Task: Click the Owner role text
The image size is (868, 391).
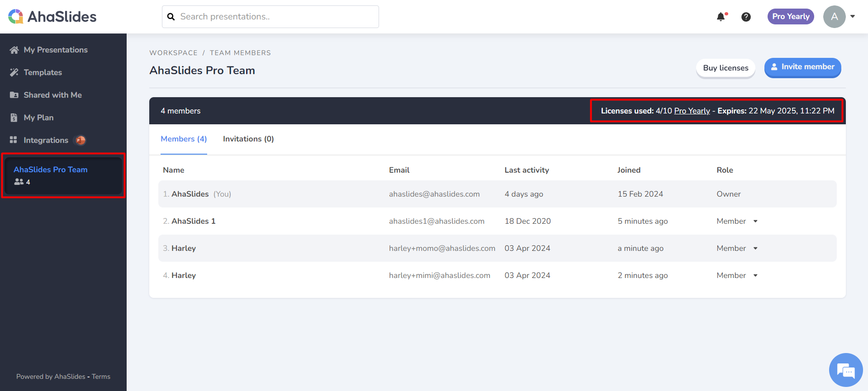Action: (x=729, y=194)
